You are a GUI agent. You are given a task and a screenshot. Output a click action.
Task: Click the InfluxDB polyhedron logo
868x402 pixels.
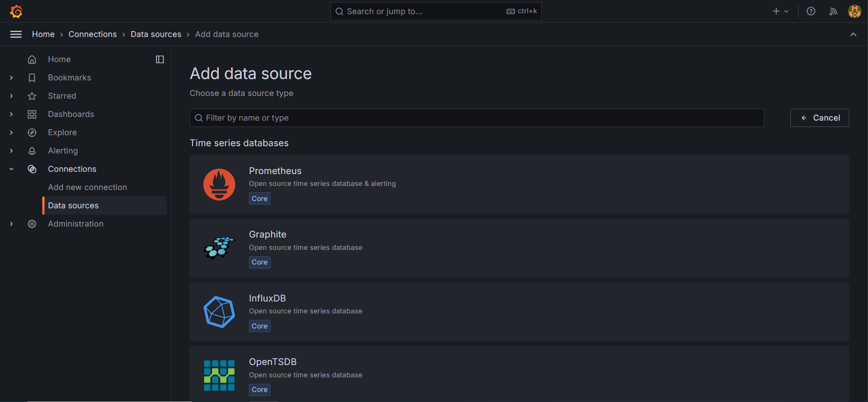pos(219,312)
